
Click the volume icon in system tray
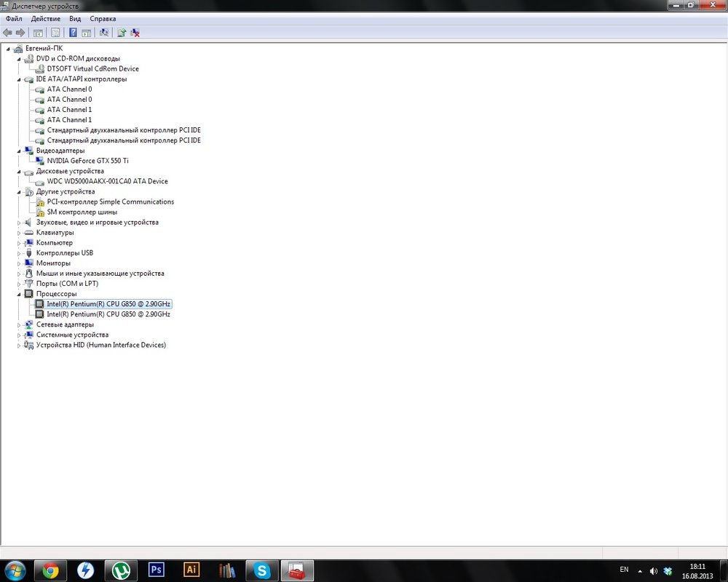653,570
